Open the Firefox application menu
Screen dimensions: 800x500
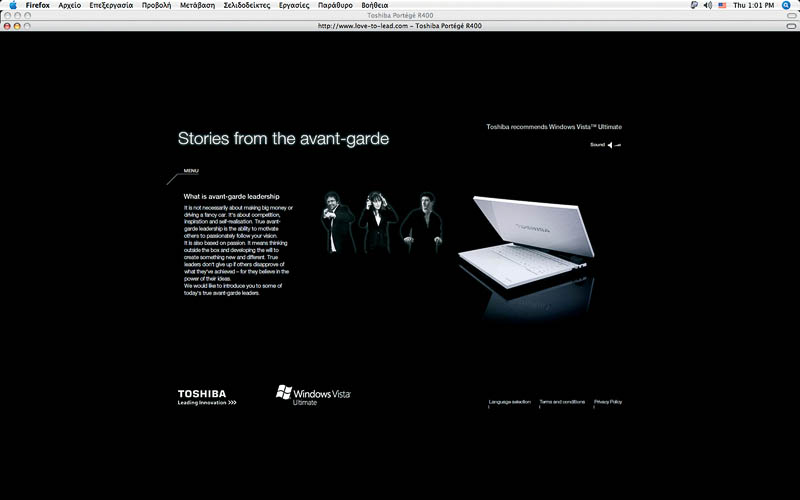[38, 5]
